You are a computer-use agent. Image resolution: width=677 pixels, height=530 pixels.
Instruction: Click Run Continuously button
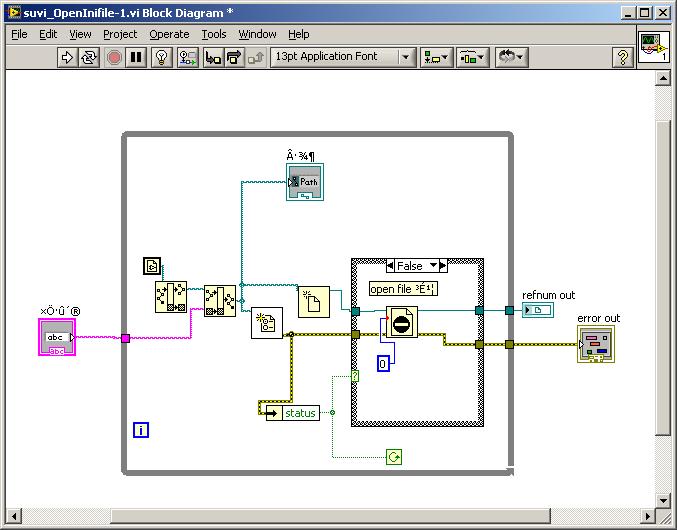(89, 57)
